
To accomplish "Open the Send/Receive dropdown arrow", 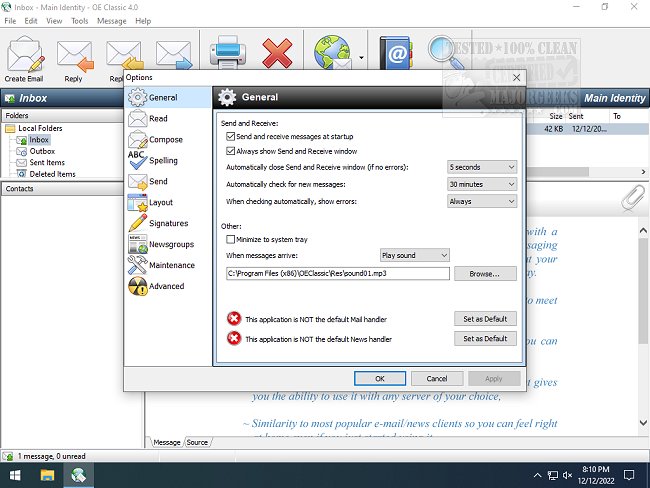I will [361, 58].
